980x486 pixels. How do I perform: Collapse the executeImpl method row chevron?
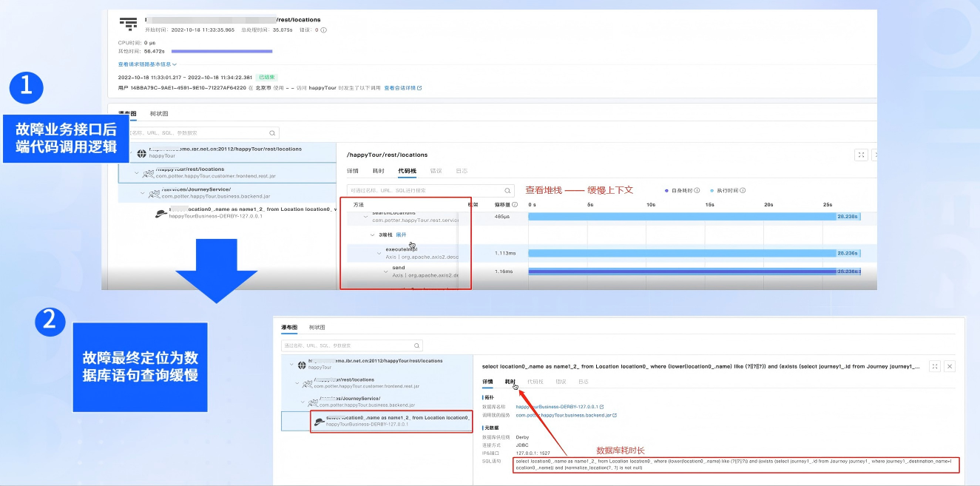pos(379,252)
